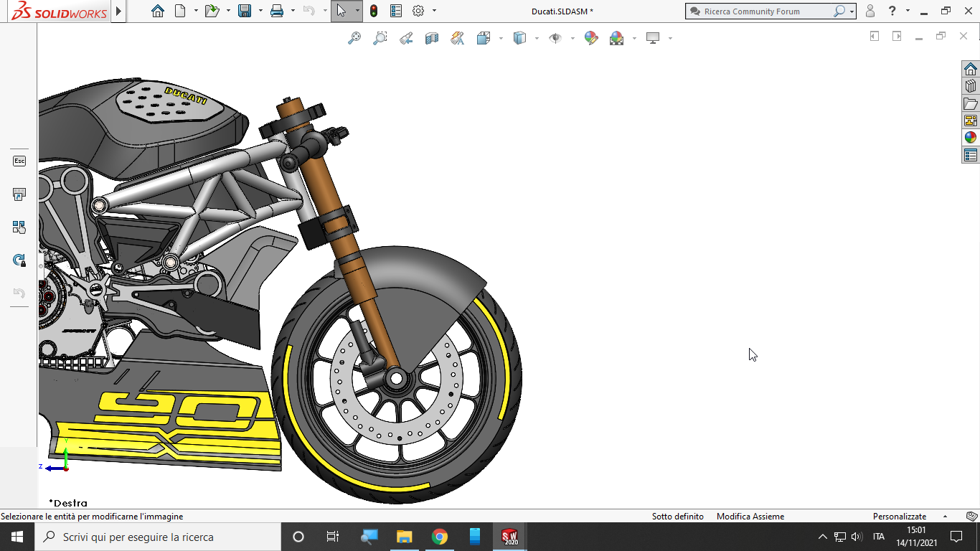Viewport: 980px width, 551px height.
Task: Select the Zoom to Area tool
Action: (380, 38)
